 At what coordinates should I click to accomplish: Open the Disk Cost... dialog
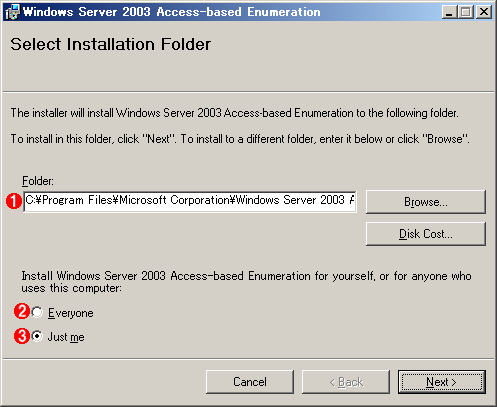(426, 234)
